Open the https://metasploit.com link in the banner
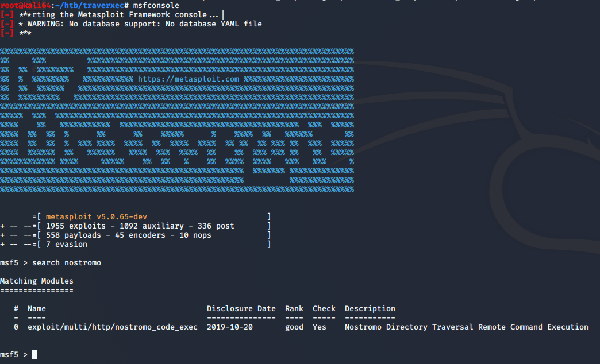The height and width of the screenshot is (364, 600). 189,79
